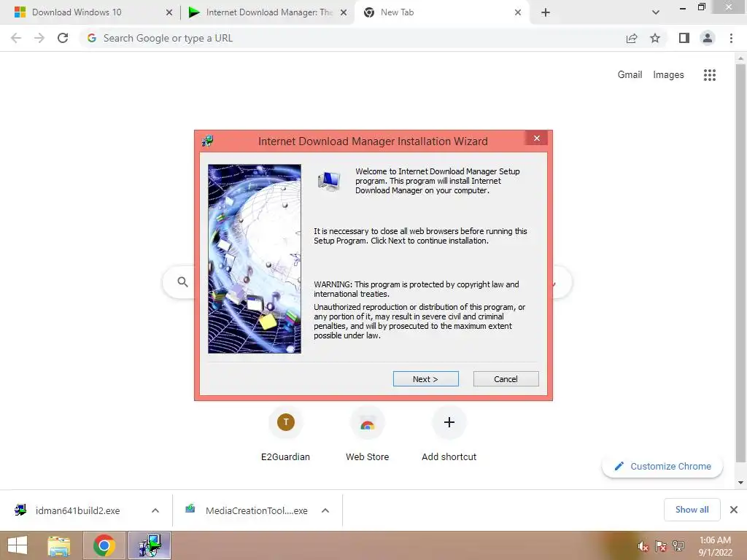Screen dimensions: 747x560
Task: Open the tab search dropdown chevron
Action: point(656,12)
